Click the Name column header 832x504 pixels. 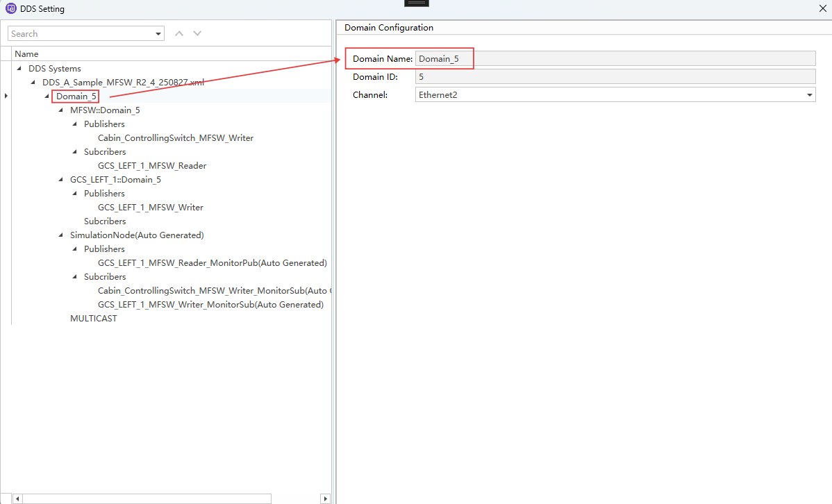pos(26,54)
